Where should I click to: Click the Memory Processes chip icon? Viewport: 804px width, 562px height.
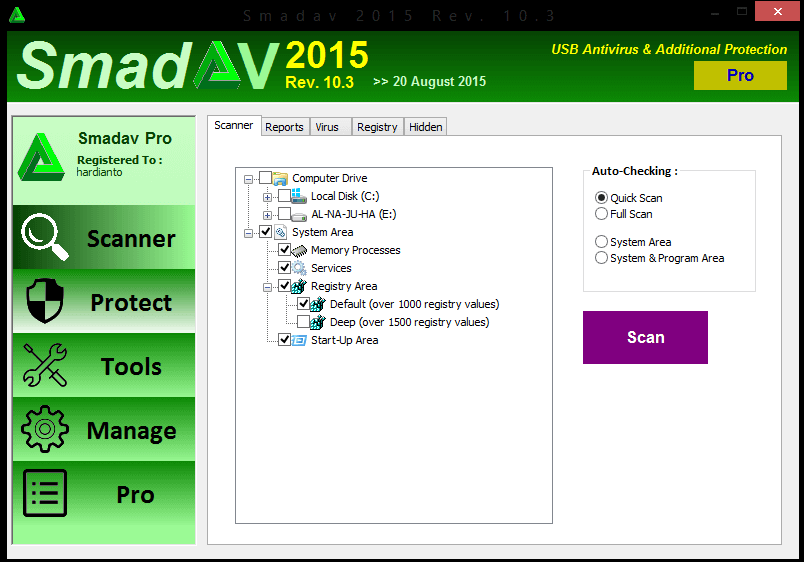(299, 251)
